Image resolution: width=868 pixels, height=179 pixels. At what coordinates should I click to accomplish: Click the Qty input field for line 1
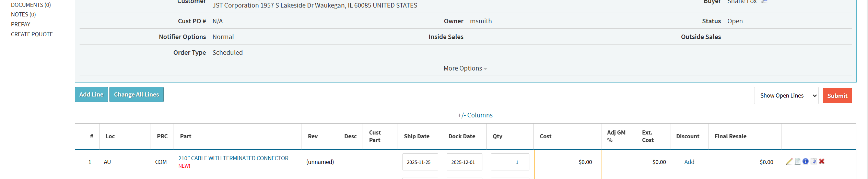coord(510,162)
